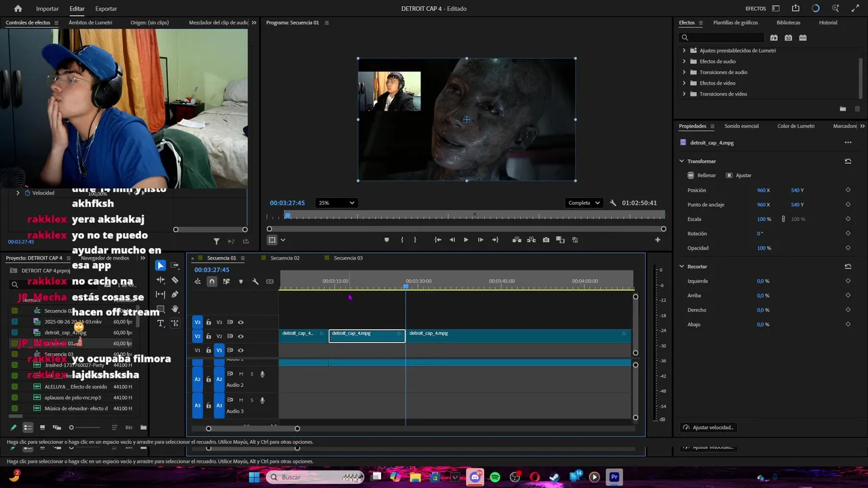Open the Completa playback resolution dropdown
Viewport: 868px width, 488px height.
point(584,203)
